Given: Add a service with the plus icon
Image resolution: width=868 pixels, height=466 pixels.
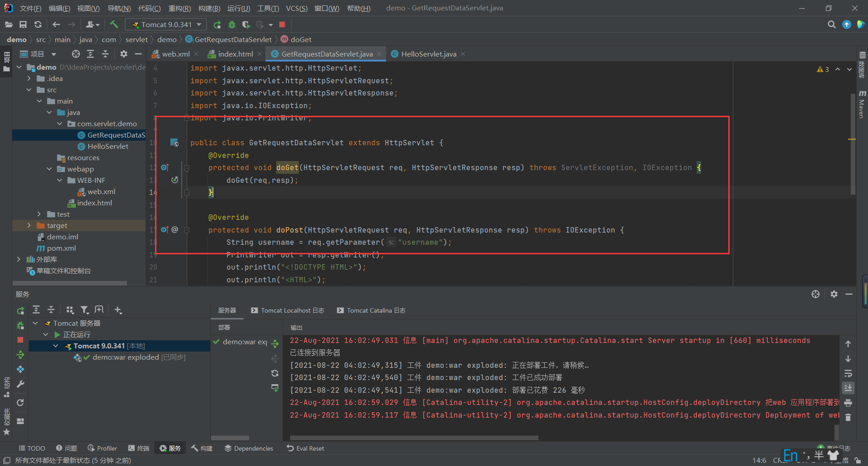Looking at the screenshot, I should click(118, 310).
